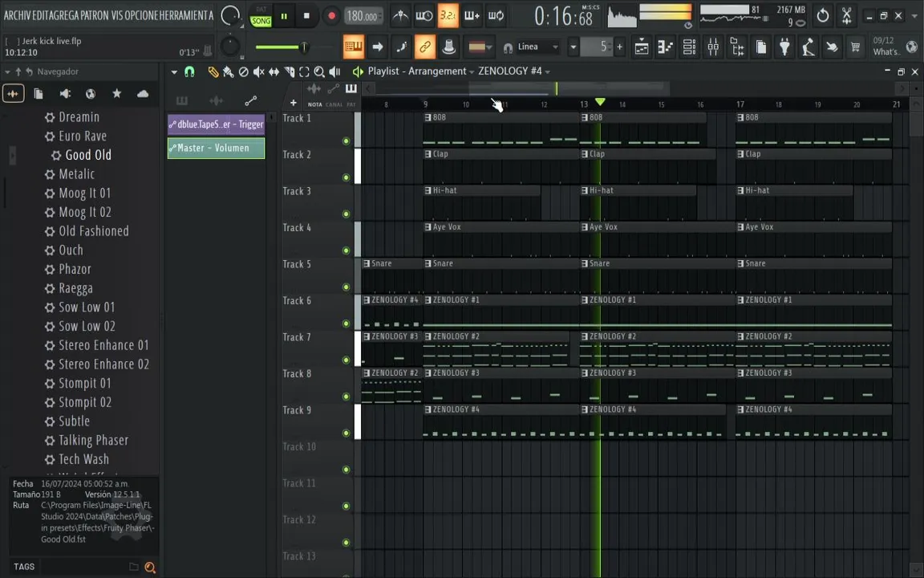Toggle the orange link multilink button
924x578 pixels.
425,47
